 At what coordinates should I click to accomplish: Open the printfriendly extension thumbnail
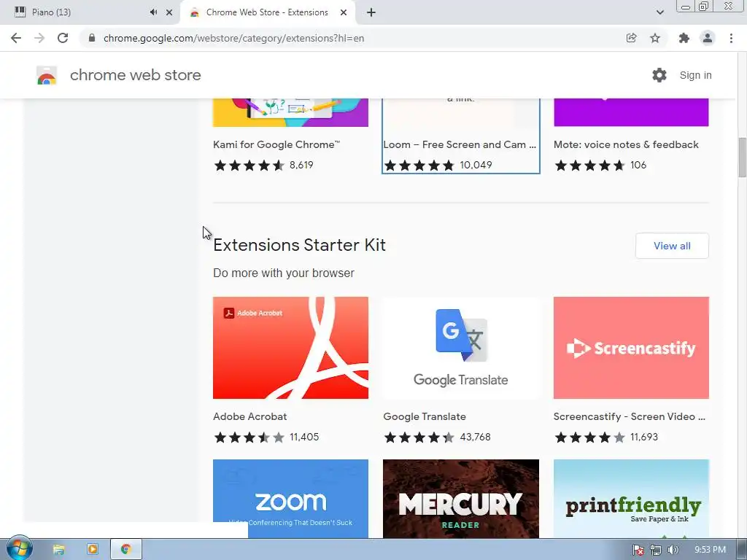coord(631,499)
